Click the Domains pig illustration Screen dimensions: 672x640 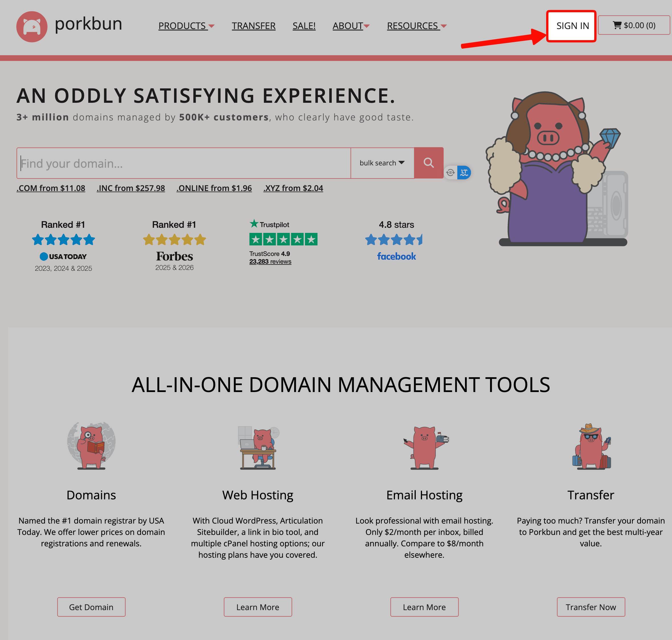tap(91, 446)
